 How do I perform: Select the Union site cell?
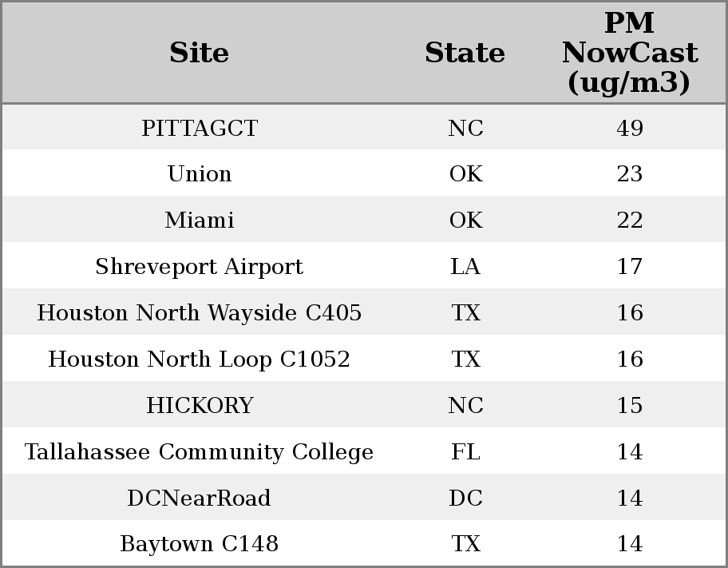click(x=199, y=174)
